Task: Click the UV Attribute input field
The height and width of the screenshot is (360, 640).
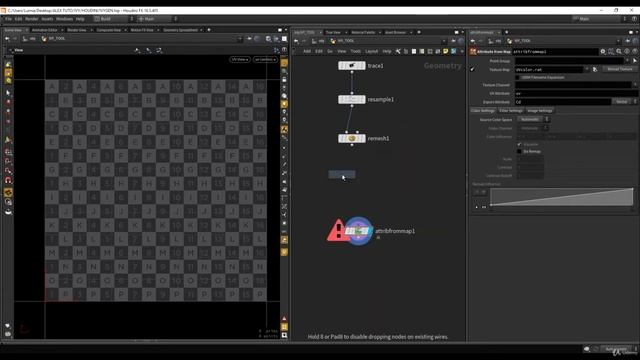Action: click(x=576, y=93)
